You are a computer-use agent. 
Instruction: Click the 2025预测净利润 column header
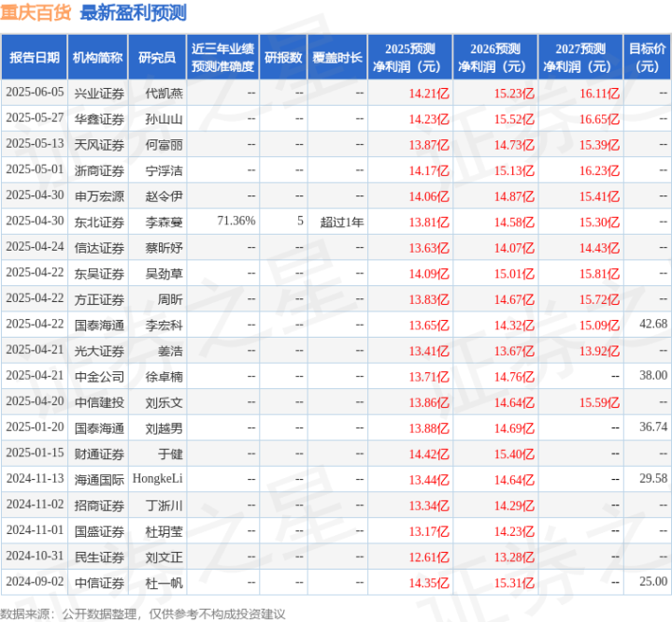coord(410,57)
